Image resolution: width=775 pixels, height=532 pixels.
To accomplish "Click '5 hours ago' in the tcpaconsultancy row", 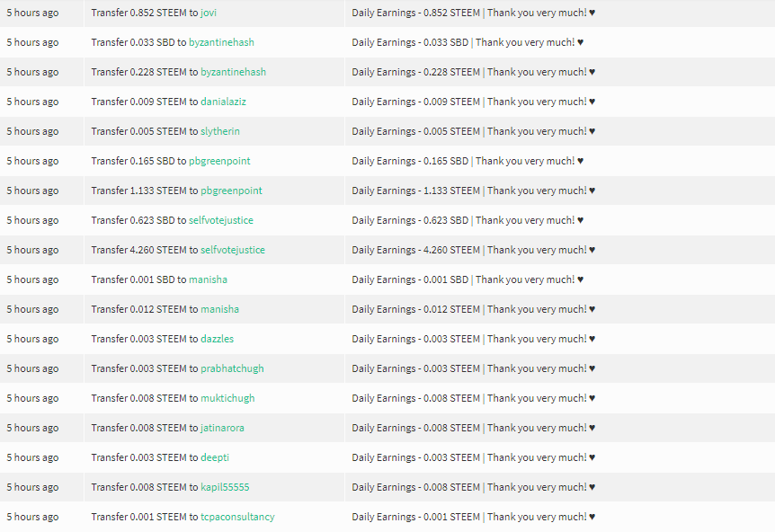I will (x=32, y=517).
